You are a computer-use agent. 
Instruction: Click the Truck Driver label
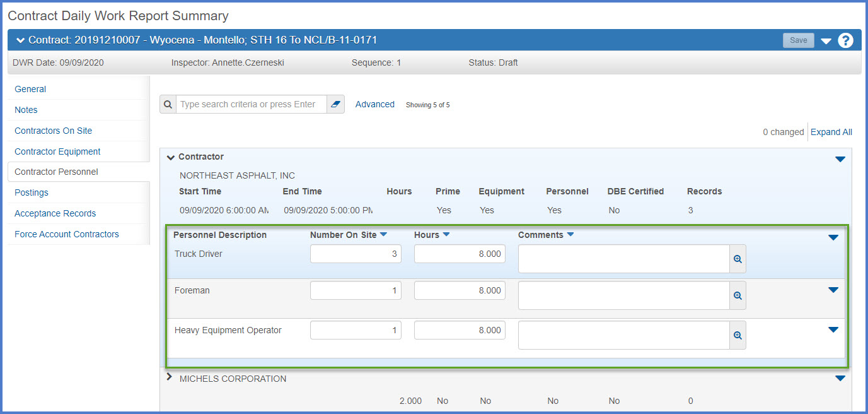pyautogui.click(x=199, y=254)
